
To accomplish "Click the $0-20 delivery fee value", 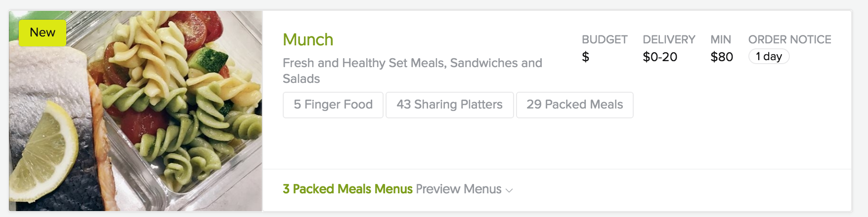I will (659, 57).
